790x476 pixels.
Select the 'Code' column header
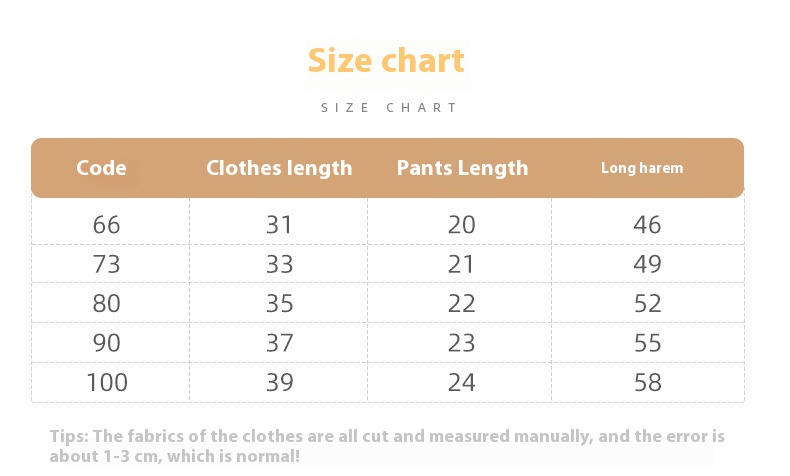point(102,168)
